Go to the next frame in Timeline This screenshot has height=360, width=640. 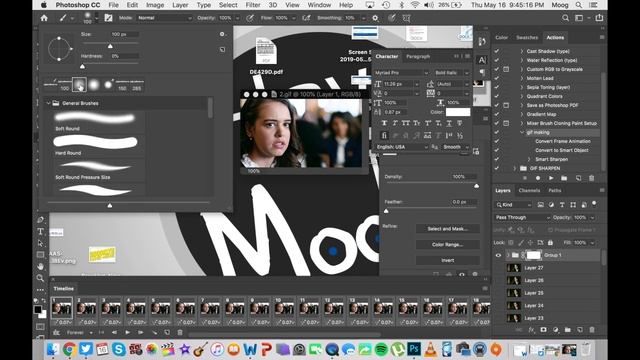(x=141, y=333)
